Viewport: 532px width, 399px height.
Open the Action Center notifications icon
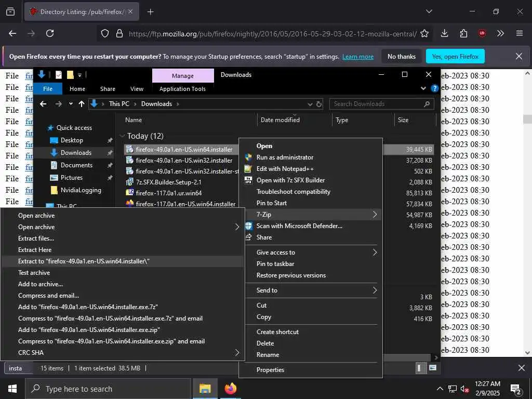click(x=516, y=390)
